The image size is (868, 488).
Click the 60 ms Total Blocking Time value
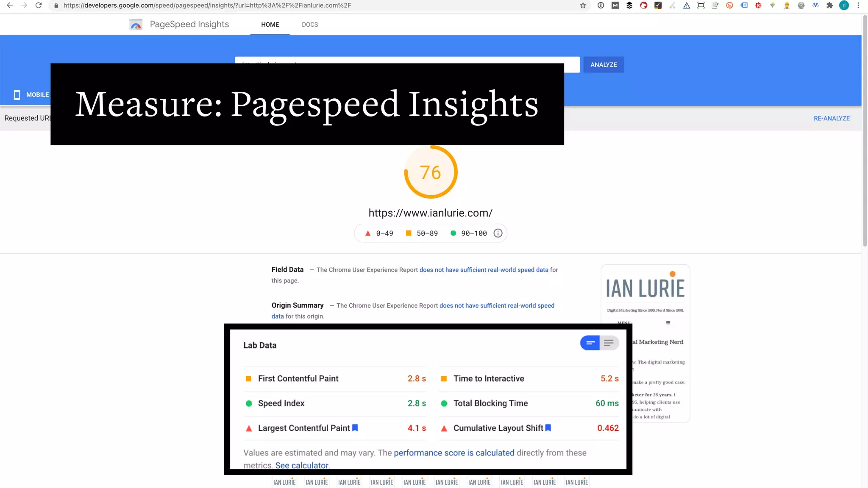point(607,403)
